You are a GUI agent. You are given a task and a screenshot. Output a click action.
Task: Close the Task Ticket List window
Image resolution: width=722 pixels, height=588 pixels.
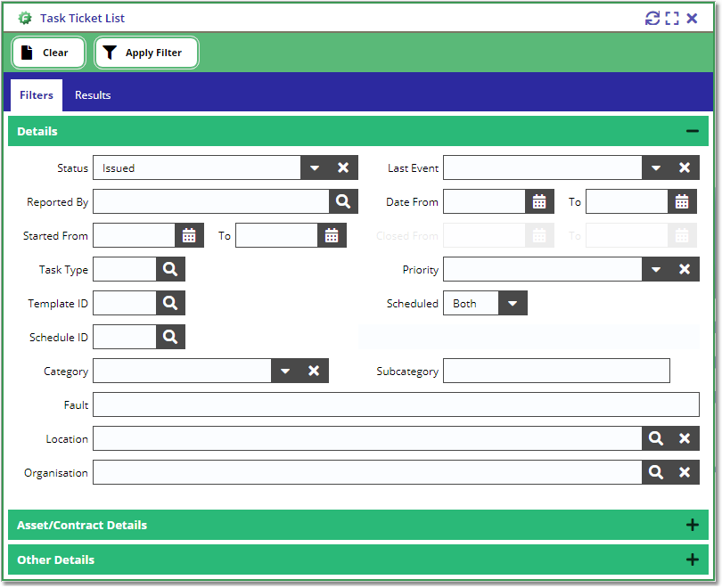click(692, 19)
